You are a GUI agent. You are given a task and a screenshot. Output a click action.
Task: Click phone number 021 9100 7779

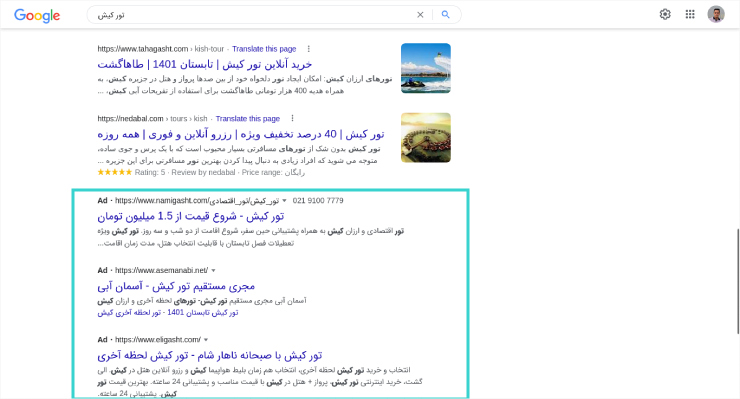tap(318, 201)
